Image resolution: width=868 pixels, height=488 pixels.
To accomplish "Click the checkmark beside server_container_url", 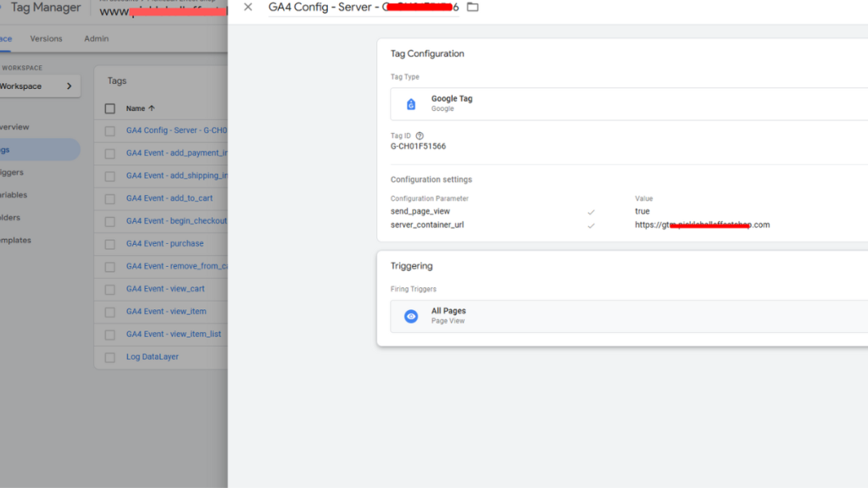I will [591, 225].
